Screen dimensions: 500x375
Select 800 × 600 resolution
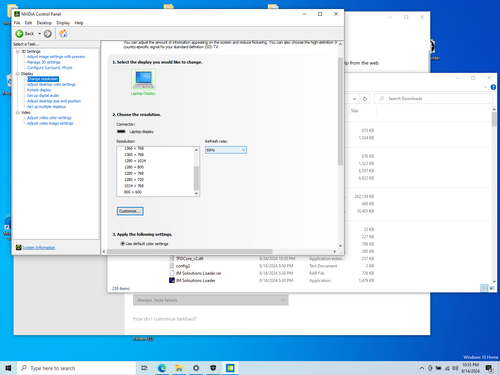133,192
